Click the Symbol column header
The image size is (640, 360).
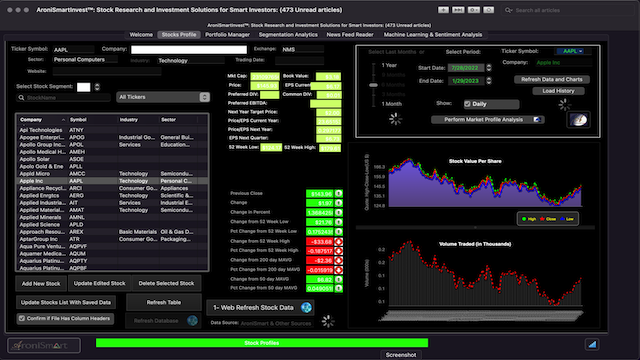click(92, 120)
